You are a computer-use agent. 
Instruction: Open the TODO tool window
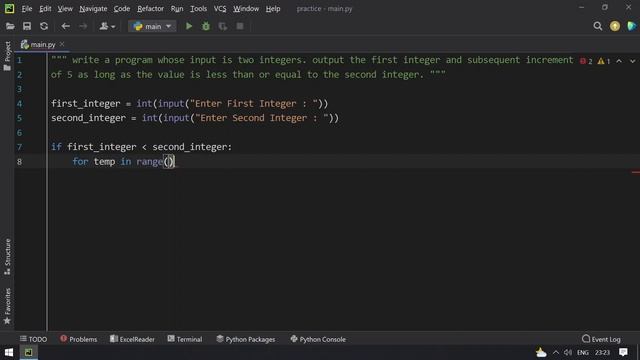tap(33, 339)
